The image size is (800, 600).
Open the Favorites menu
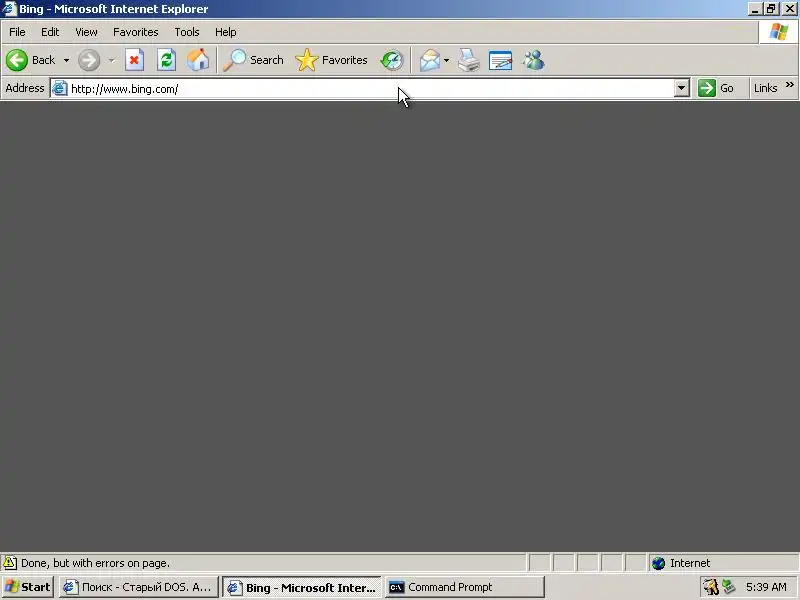[x=136, y=32]
